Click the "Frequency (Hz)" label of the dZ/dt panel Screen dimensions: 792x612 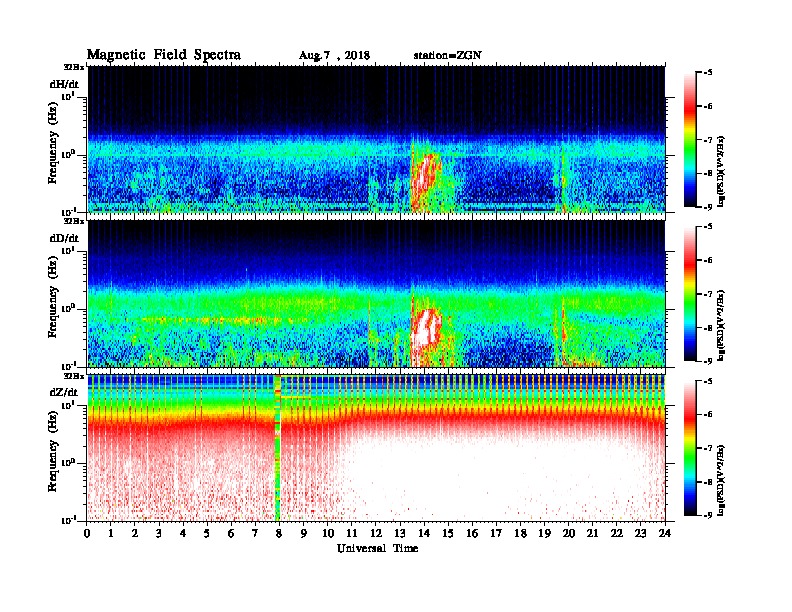[53, 452]
